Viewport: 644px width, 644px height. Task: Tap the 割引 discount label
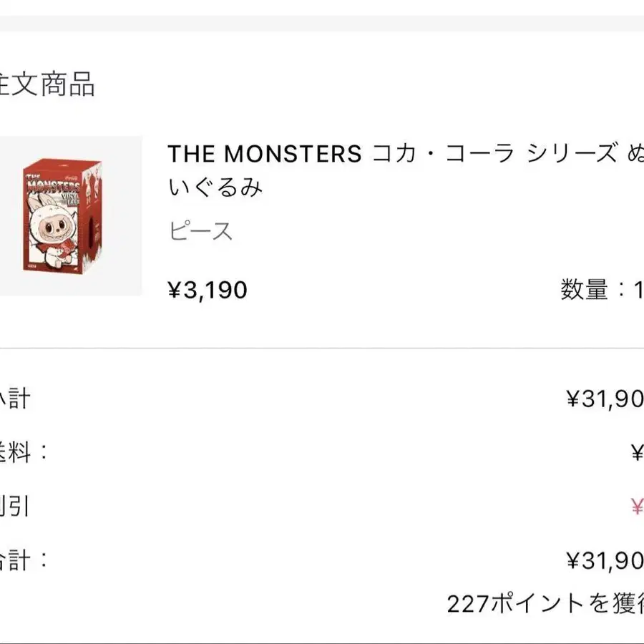pyautogui.click(x=15, y=506)
